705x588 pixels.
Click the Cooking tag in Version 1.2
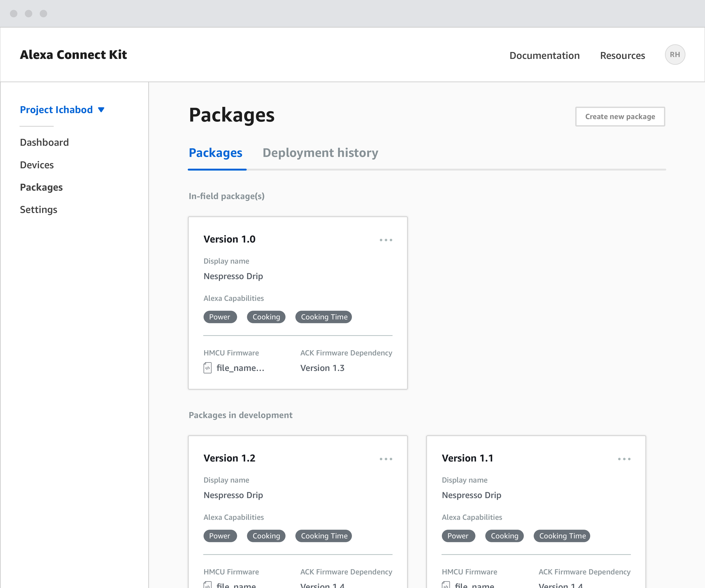[266, 536]
